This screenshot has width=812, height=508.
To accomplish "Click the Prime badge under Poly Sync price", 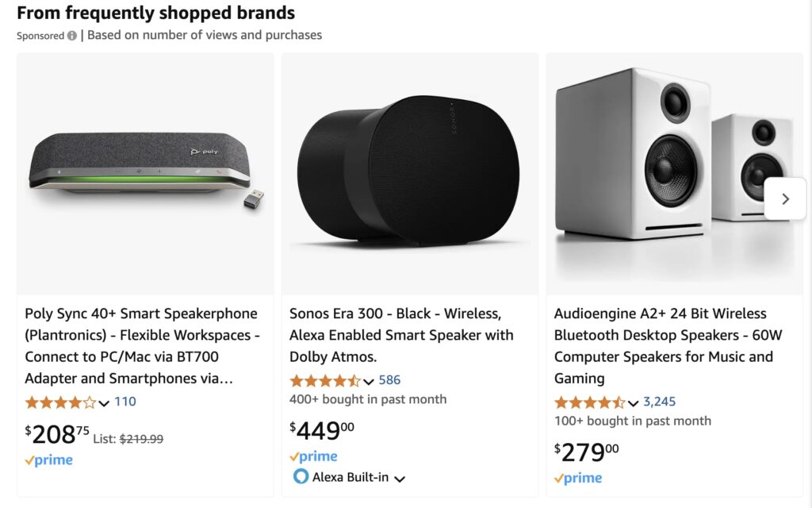I will tap(48, 460).
